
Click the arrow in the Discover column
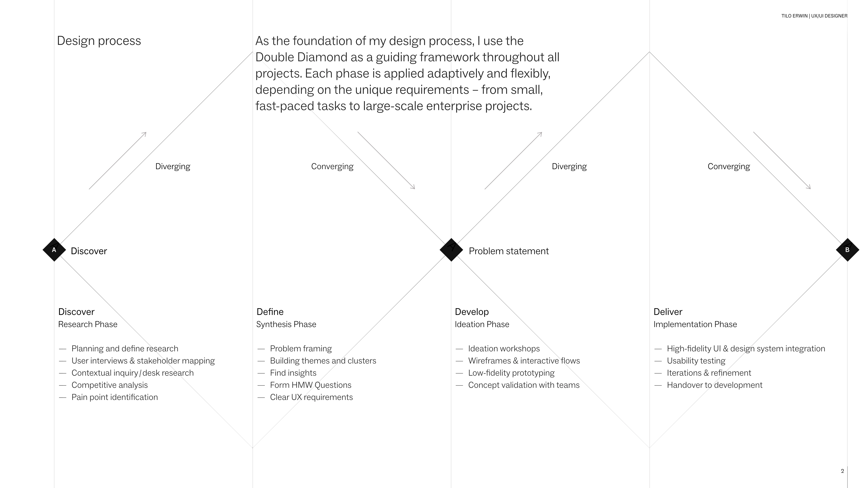click(x=118, y=161)
